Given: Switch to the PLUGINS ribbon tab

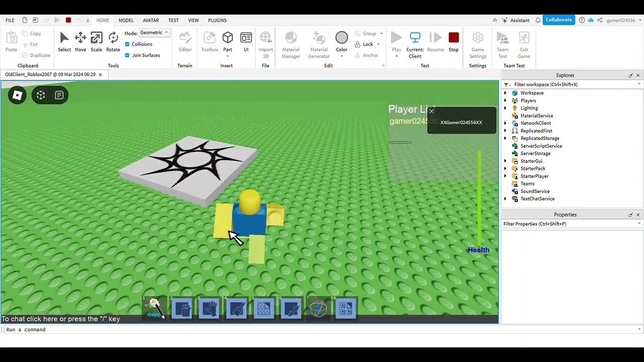Looking at the screenshot, I should (x=217, y=20).
